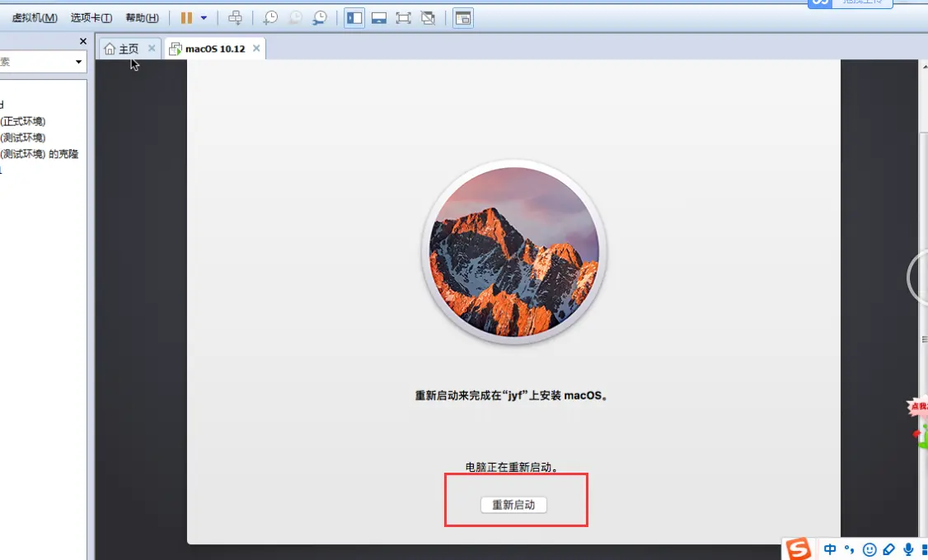Click the Sogou S input method logo

point(798,548)
